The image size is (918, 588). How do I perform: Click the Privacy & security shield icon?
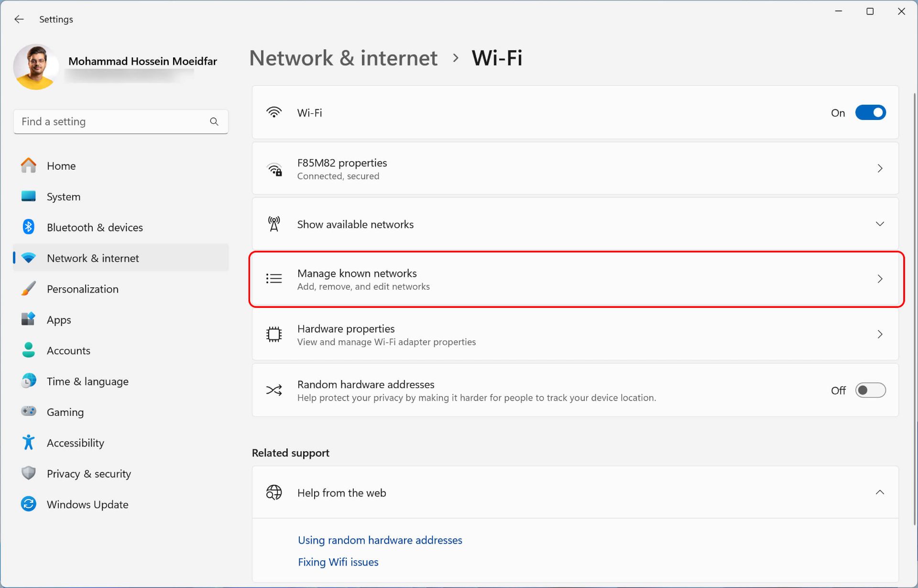pyautogui.click(x=29, y=473)
